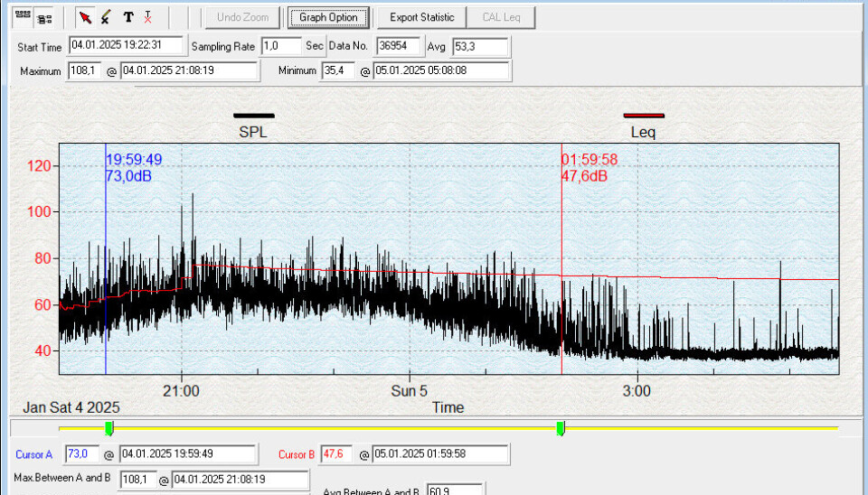Screen dimensions: 868x495
Task: Click the Graph Option button
Action: tap(328, 17)
